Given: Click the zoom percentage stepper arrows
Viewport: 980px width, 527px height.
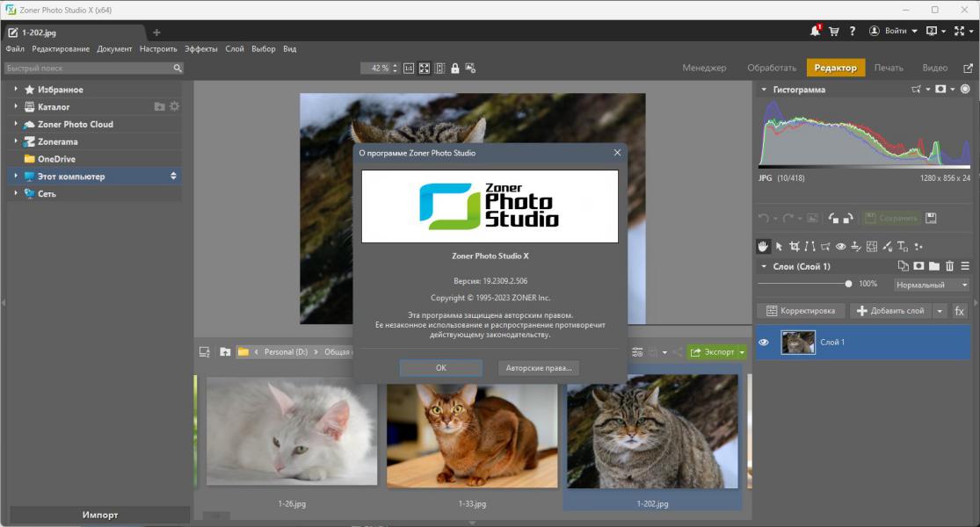Looking at the screenshot, I should (395, 68).
